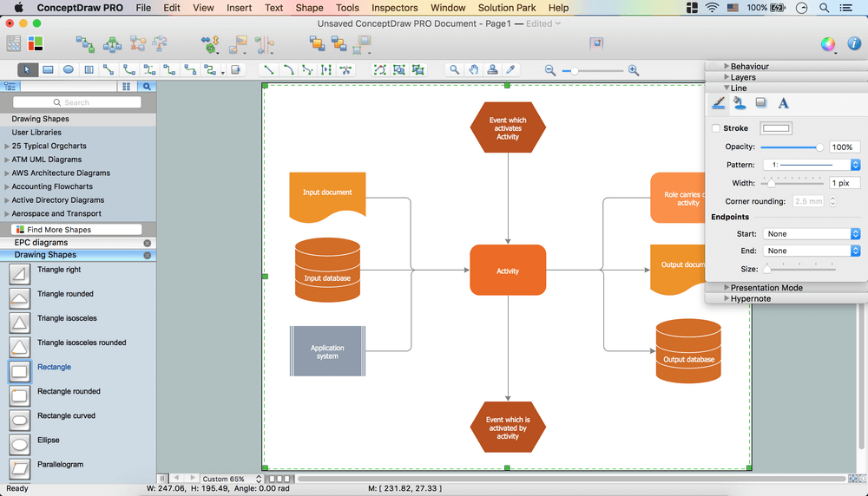
Task: Enable the Stroke checkbox
Action: [716, 128]
